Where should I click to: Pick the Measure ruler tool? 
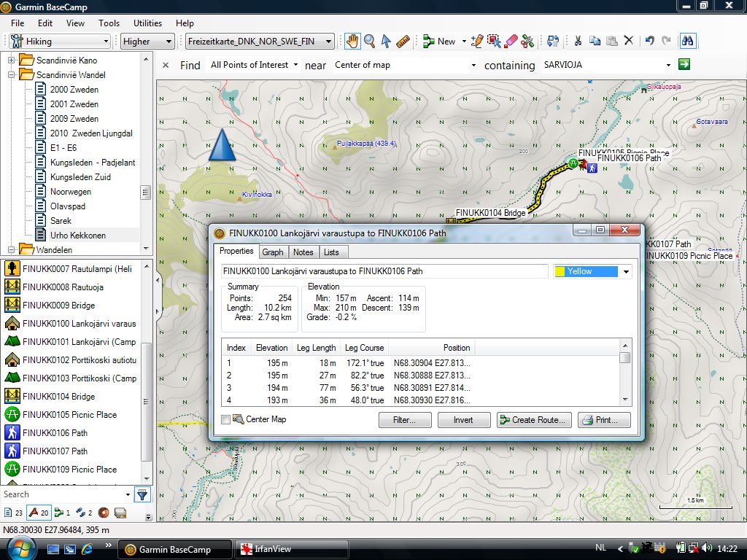(x=403, y=42)
